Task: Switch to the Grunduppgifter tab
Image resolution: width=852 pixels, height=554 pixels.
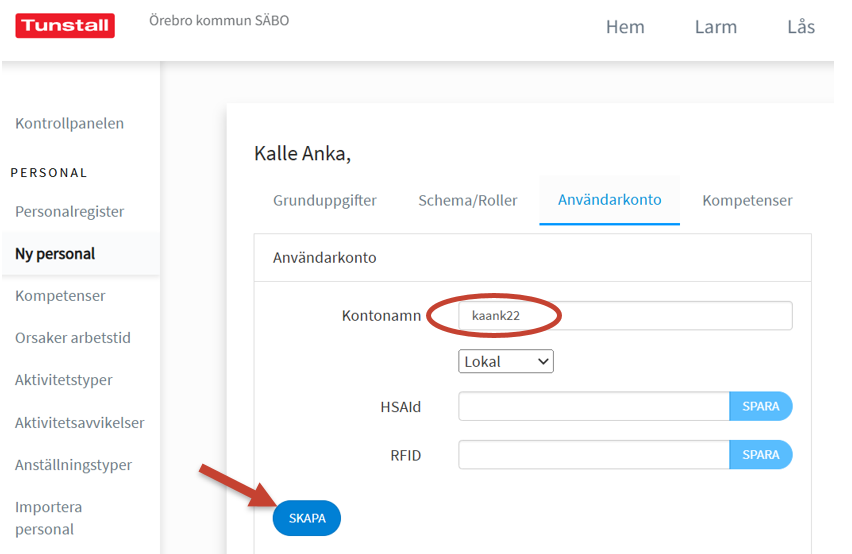Action: (x=325, y=200)
